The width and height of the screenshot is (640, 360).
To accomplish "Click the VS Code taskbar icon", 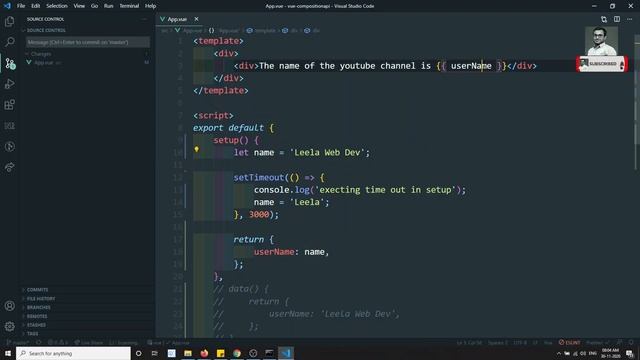I will [286, 353].
